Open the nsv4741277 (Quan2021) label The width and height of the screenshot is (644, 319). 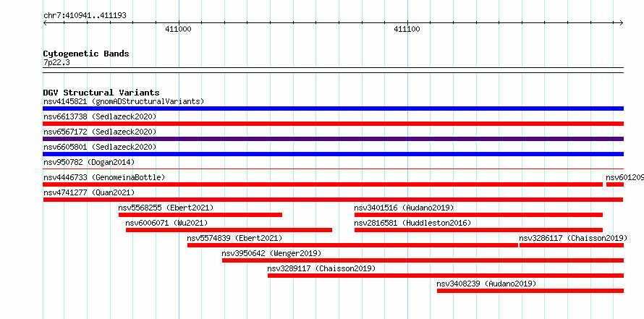click(x=89, y=192)
